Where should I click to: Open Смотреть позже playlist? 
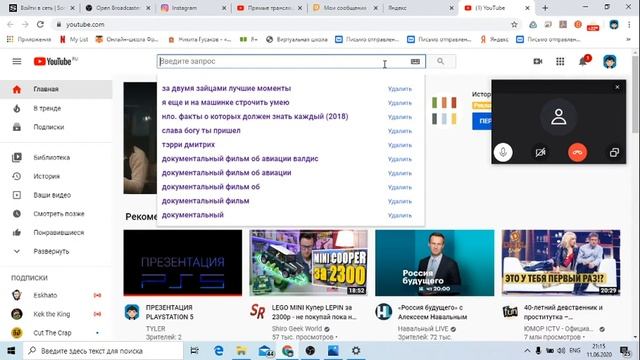[x=56, y=213]
